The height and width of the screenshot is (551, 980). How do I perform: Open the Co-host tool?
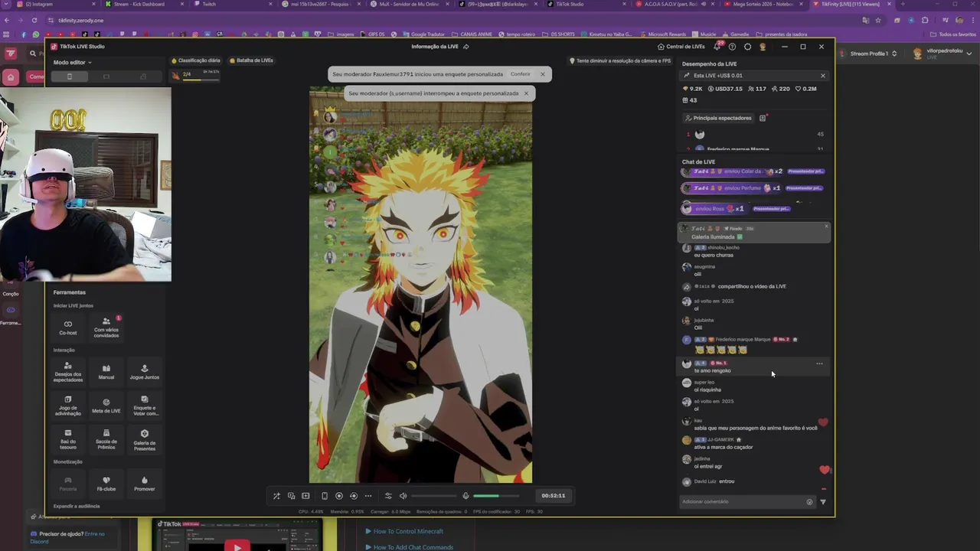coord(68,328)
